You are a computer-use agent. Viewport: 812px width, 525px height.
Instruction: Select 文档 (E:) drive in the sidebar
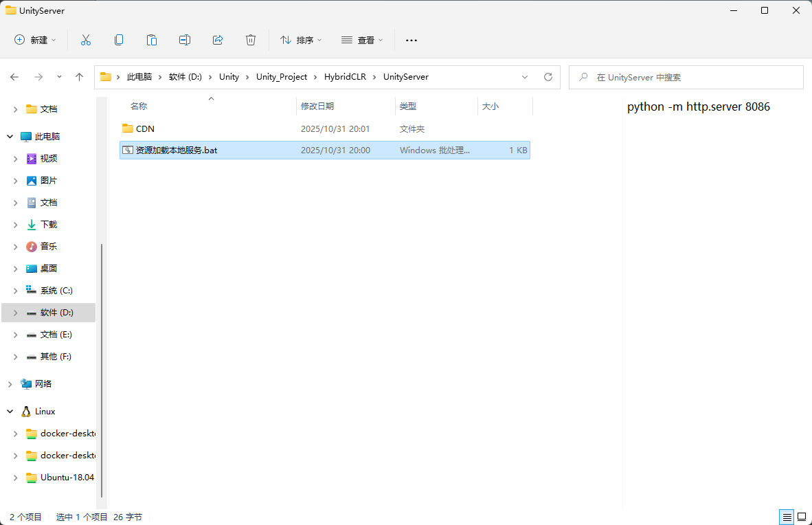click(49, 334)
